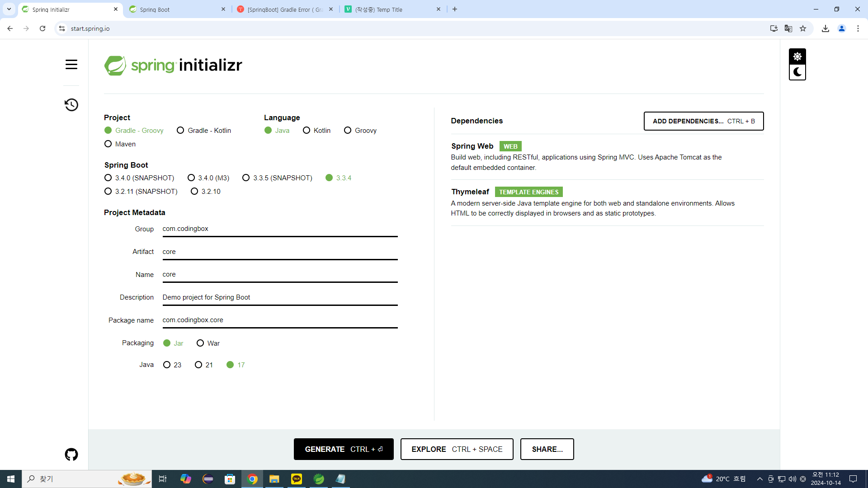
Task: Switch to Gradle Error tab
Action: pos(285,9)
